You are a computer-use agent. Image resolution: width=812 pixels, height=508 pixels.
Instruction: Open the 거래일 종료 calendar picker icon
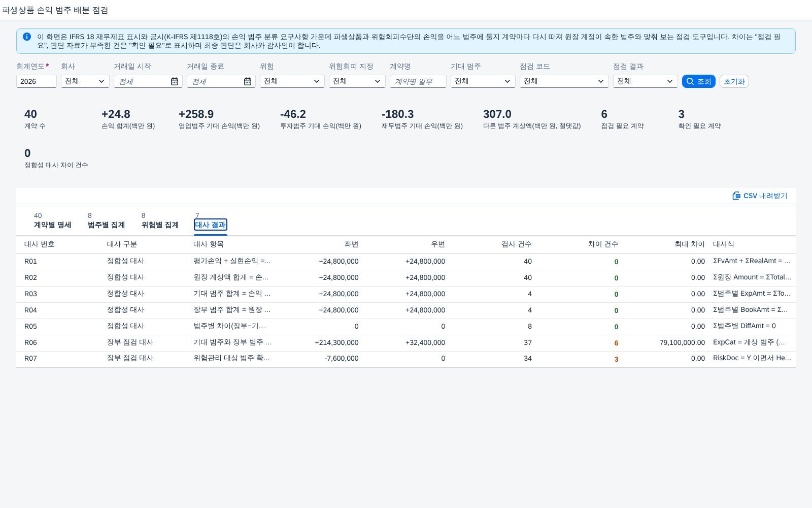pyautogui.click(x=247, y=81)
